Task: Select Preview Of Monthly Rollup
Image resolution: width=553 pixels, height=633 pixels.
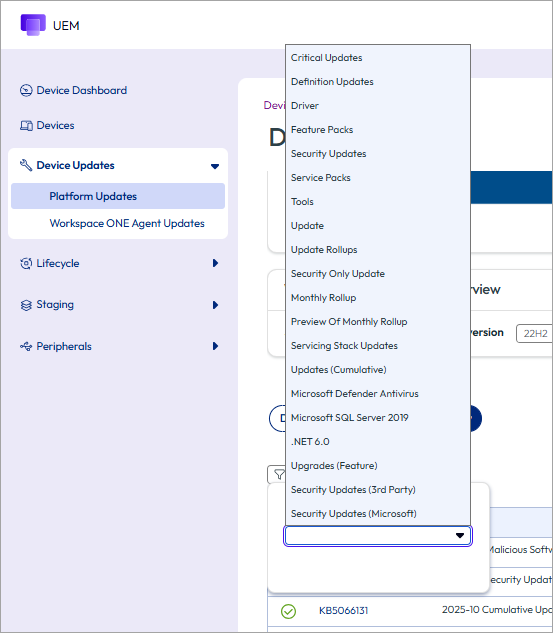Action: pyautogui.click(x=378, y=322)
